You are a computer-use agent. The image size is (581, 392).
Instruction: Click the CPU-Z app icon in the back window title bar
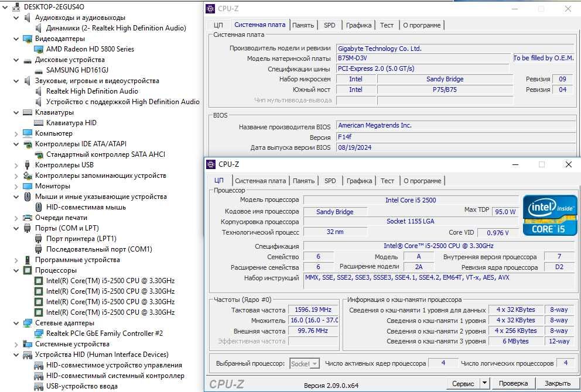pyautogui.click(x=210, y=9)
